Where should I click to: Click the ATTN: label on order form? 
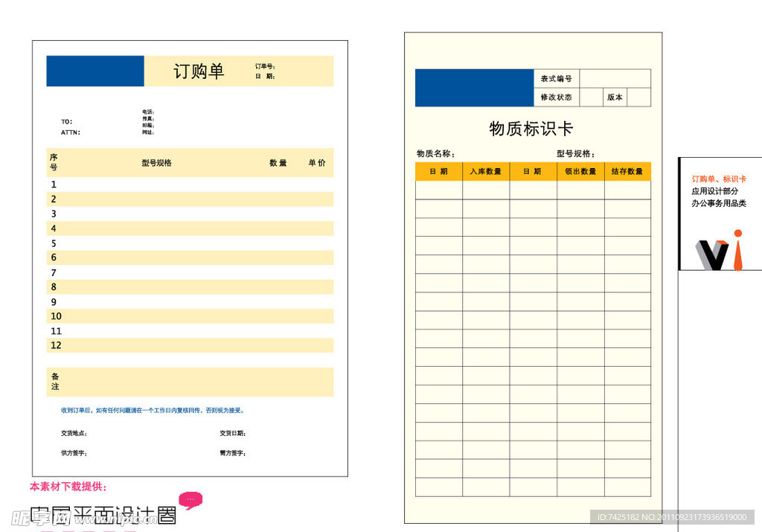coord(71,132)
